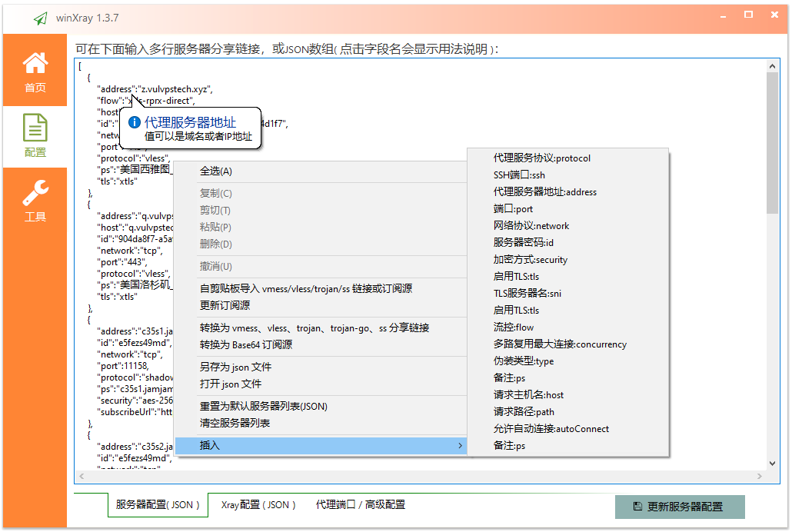Insert 请求主机名:host field
Viewport: 792px width, 532px height.
567,395
